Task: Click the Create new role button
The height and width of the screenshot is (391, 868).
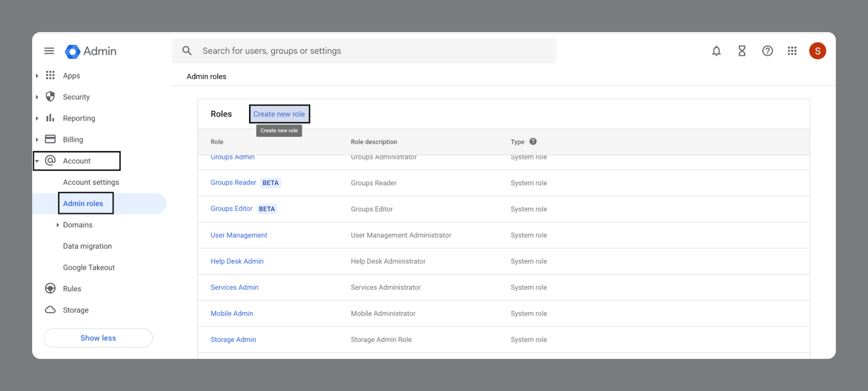Action: coord(279,114)
